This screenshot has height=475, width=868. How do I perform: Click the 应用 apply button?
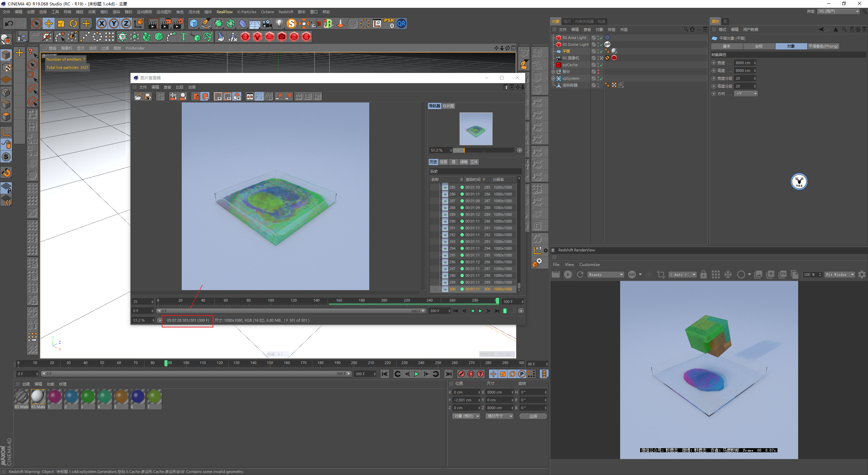[533, 416]
